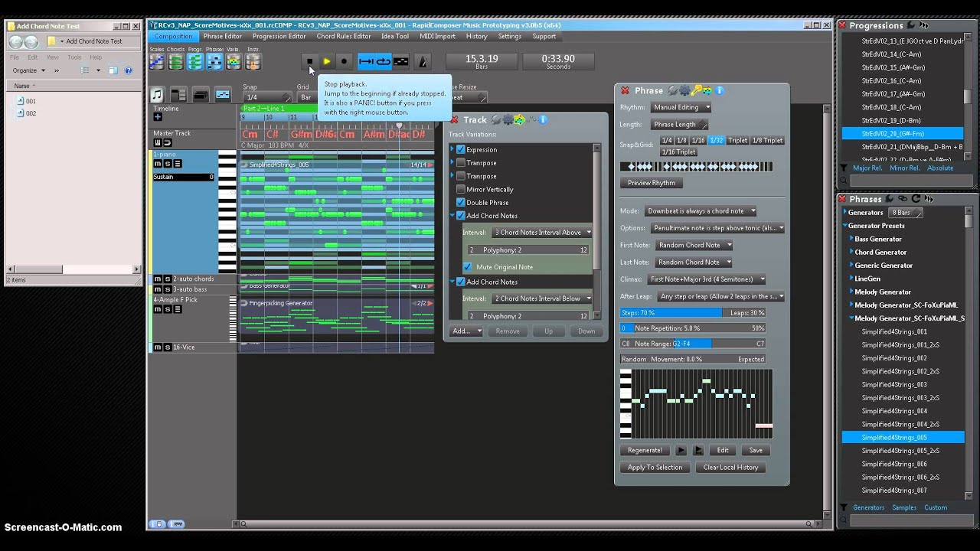Click the Progressions filter funnel icon
The width and height of the screenshot is (980, 551).
(x=844, y=168)
